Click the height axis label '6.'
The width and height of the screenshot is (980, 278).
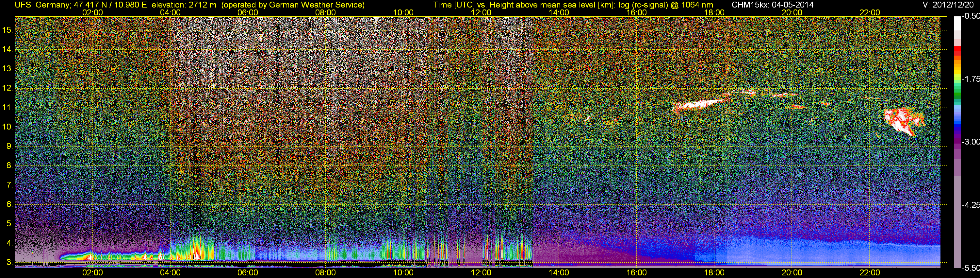(9, 204)
